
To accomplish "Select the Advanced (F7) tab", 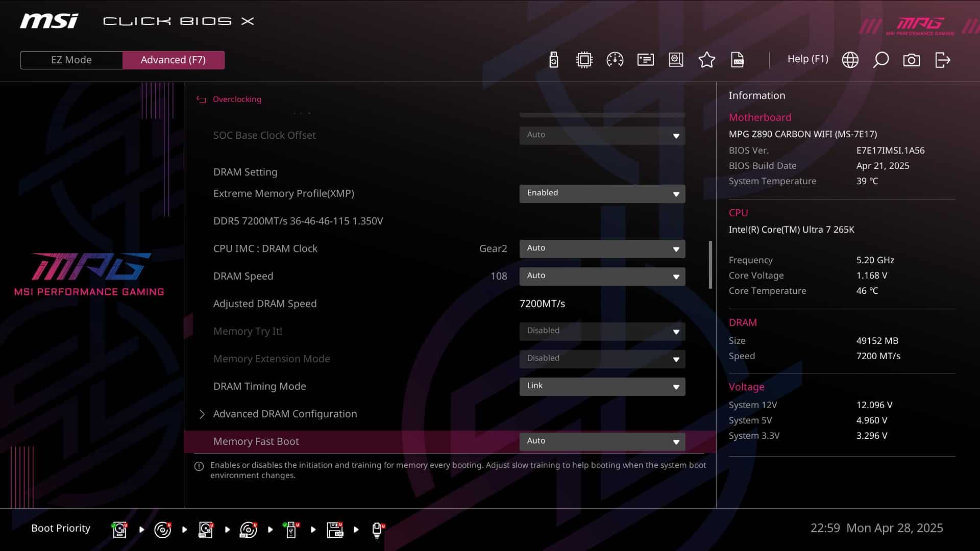I will click(174, 60).
